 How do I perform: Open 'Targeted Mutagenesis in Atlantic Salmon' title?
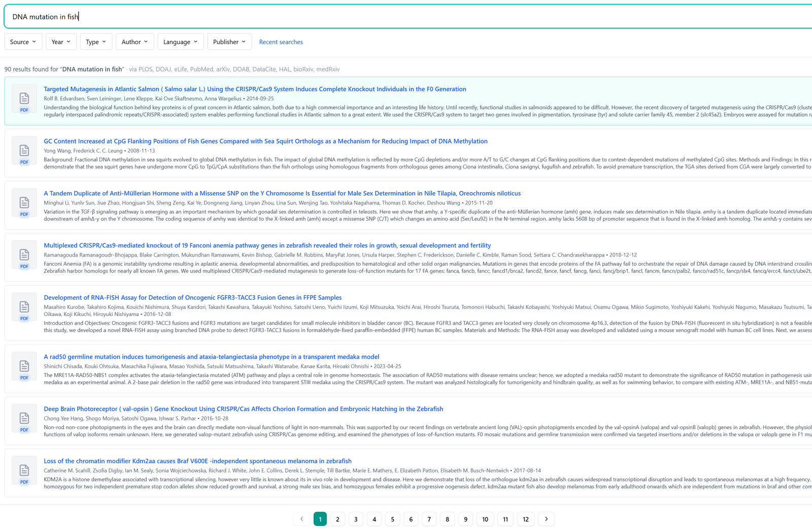click(255, 89)
